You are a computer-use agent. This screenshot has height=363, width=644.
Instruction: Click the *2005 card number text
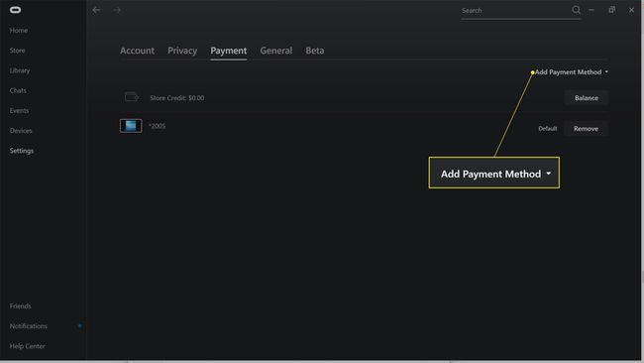pos(157,126)
